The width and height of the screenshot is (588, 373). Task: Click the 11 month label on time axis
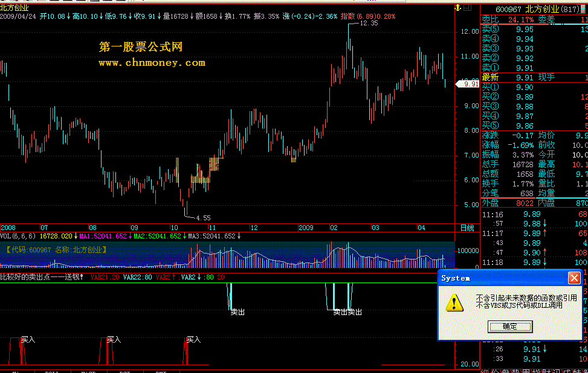click(212, 228)
